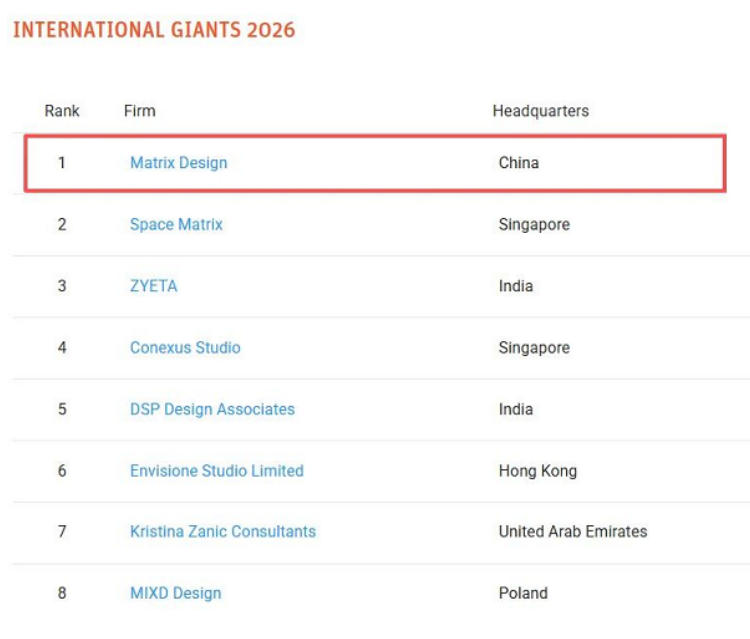
Task: Click rank 4 in Conexus Studio row
Action: 62,348
